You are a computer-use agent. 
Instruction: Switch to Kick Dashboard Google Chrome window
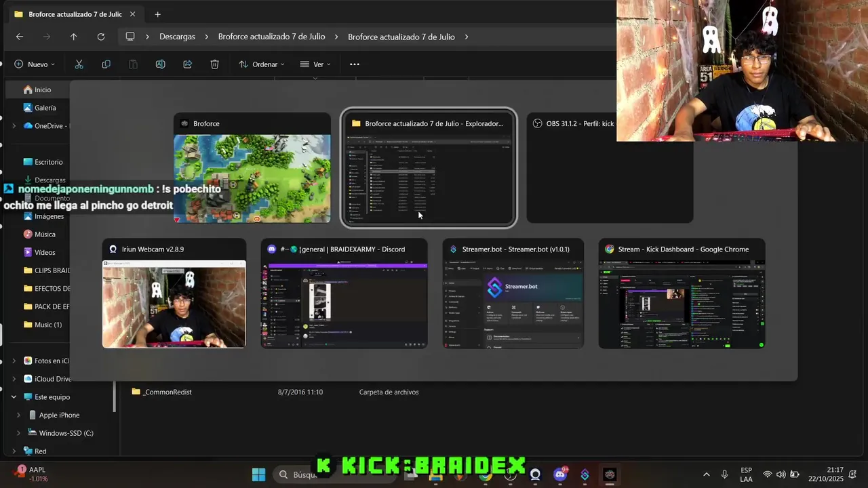tap(682, 293)
